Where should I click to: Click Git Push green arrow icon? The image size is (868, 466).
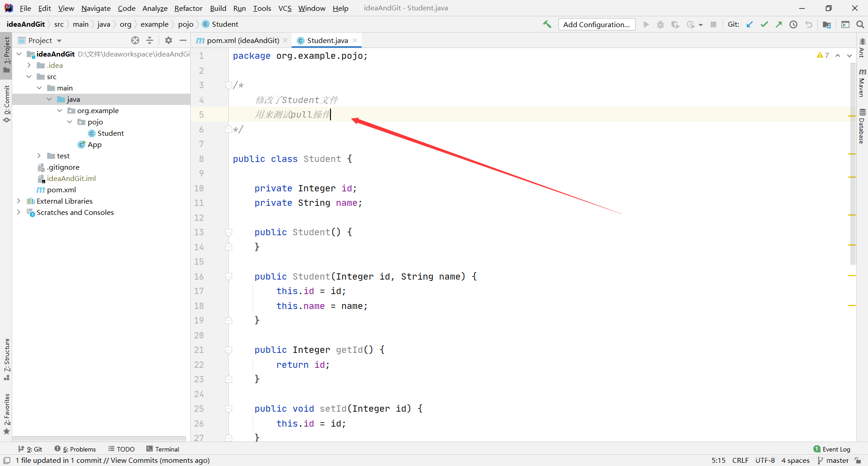coord(778,24)
